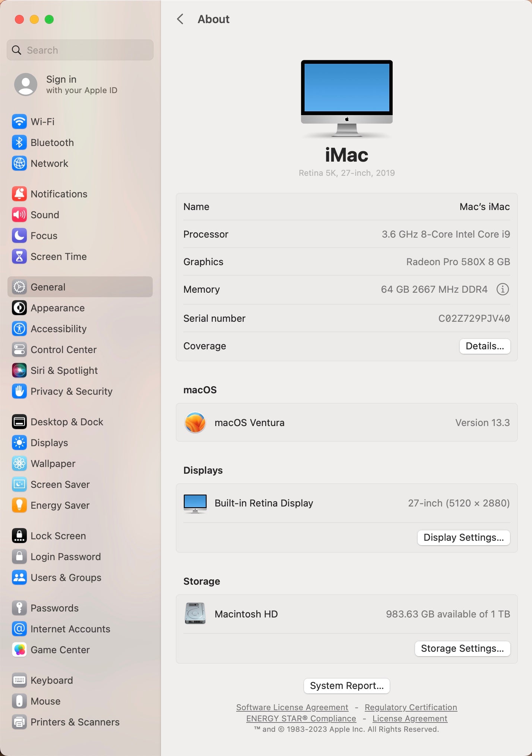The width and height of the screenshot is (532, 756).
Task: Click the memory info icon
Action: tap(503, 289)
